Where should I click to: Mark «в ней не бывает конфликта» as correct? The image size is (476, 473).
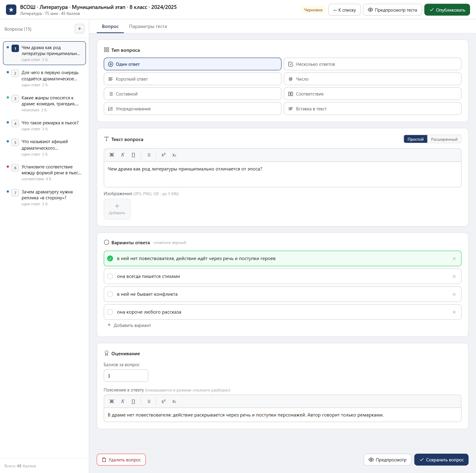(x=110, y=294)
